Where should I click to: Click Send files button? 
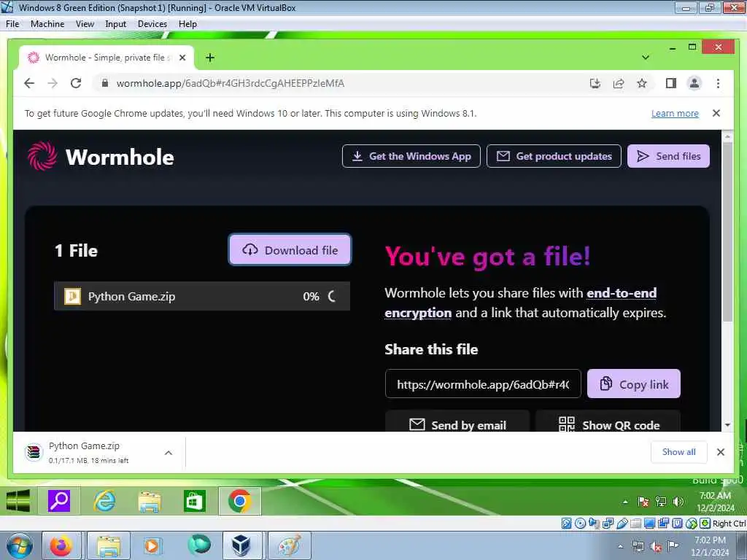(668, 156)
